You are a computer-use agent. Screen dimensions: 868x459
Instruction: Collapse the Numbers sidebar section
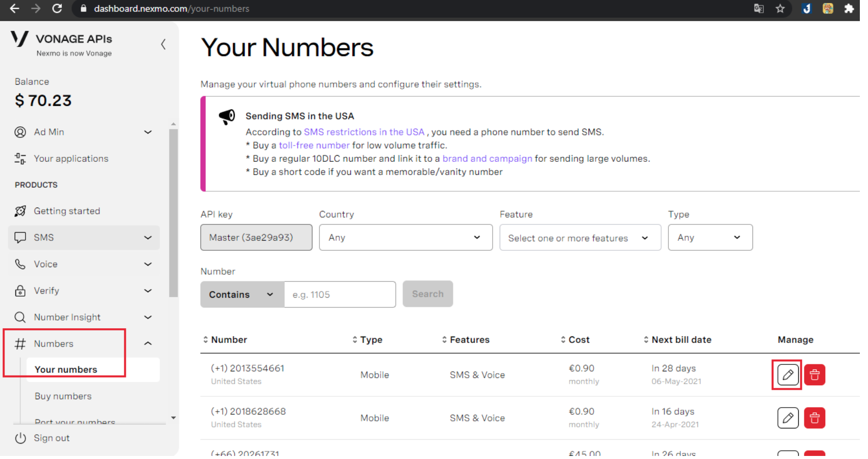pos(148,344)
